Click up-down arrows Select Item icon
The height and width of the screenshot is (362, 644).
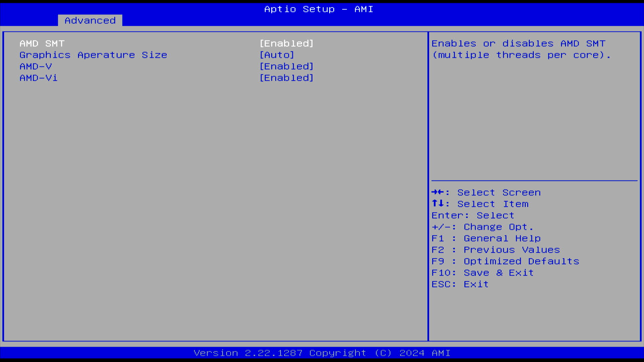click(438, 203)
